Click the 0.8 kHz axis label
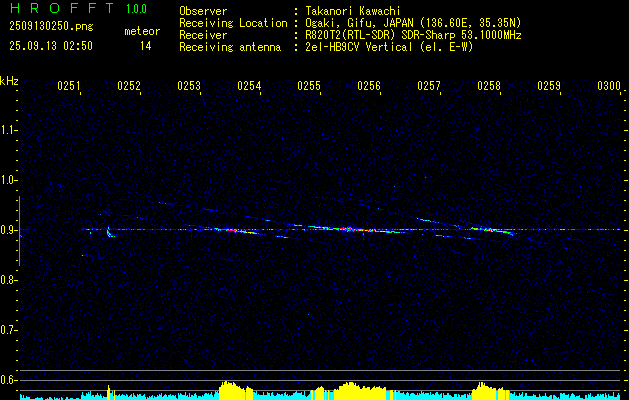Image resolution: width=629 pixels, height=400 pixels. (x=8, y=280)
